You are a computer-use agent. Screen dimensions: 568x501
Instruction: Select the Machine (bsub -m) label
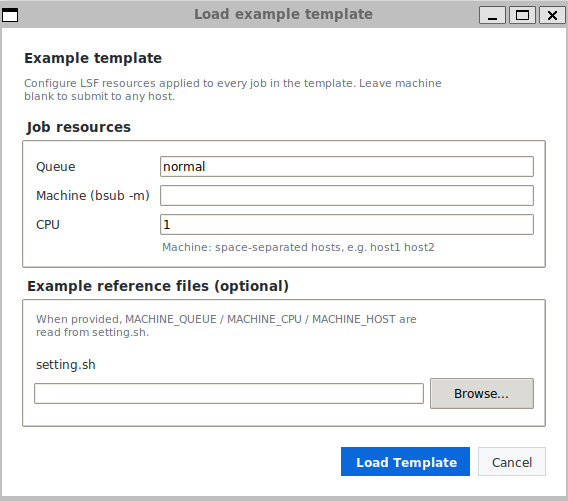tap(93, 196)
